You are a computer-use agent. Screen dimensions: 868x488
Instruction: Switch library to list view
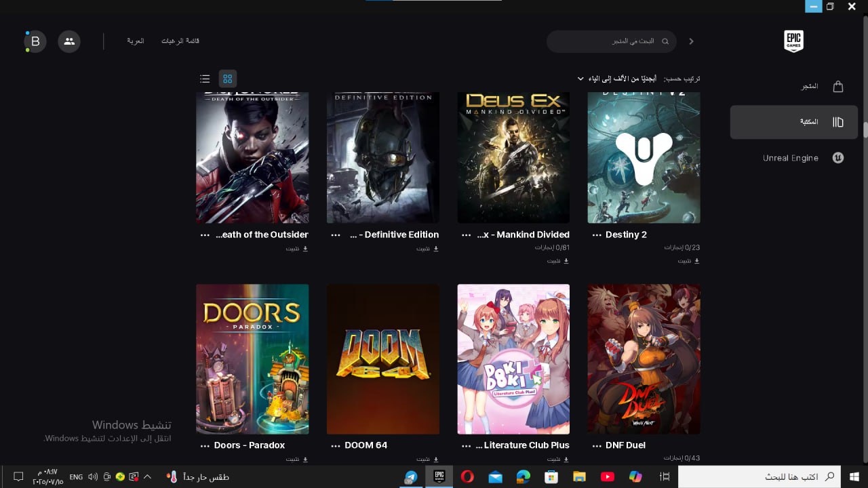click(205, 79)
